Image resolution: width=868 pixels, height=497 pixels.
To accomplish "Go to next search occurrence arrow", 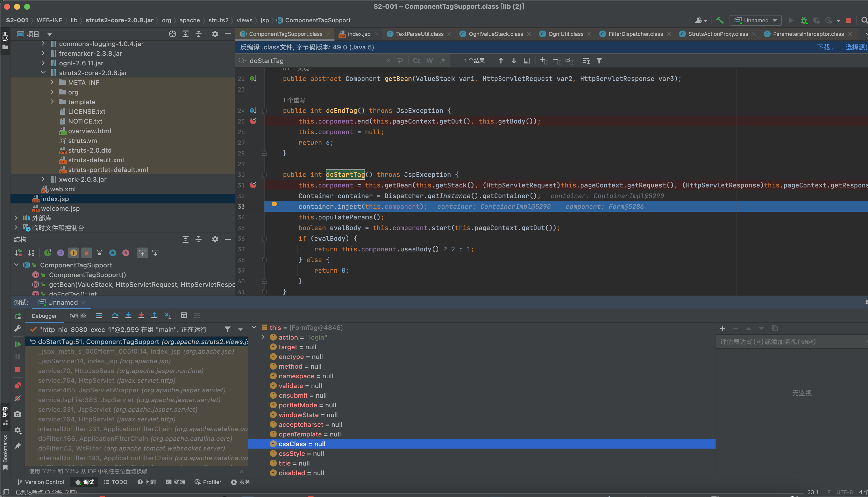I will pyautogui.click(x=514, y=61).
